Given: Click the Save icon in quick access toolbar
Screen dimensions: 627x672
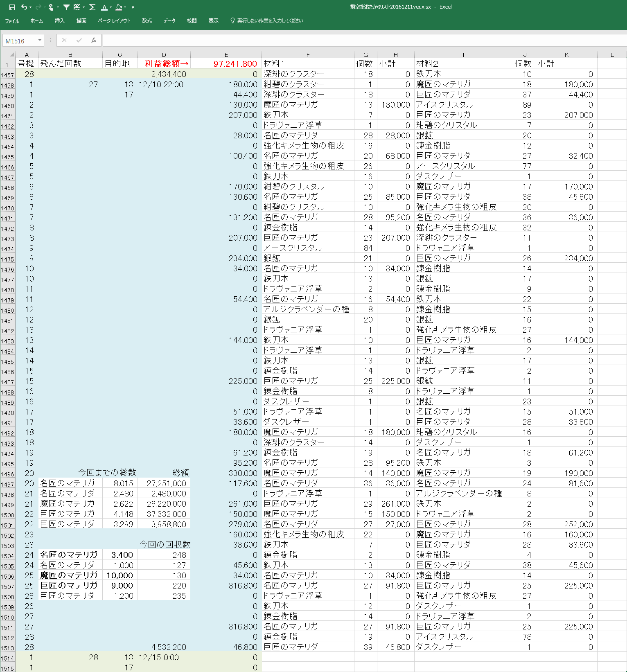Looking at the screenshot, I should click(12, 7).
